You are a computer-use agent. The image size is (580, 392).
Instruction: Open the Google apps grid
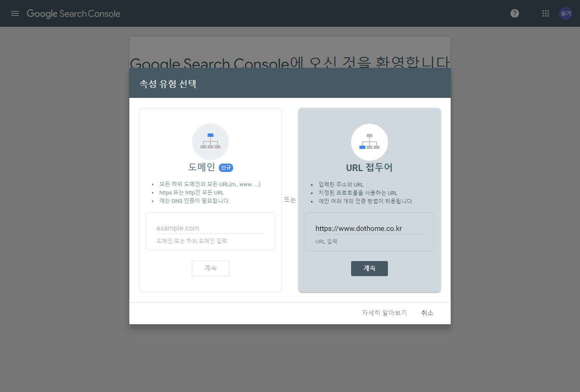tap(546, 13)
